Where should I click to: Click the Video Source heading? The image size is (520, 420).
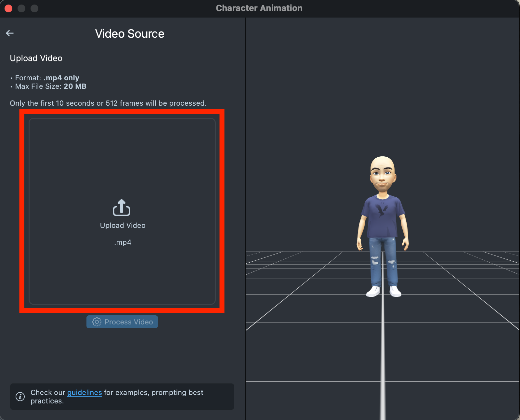coord(130,34)
